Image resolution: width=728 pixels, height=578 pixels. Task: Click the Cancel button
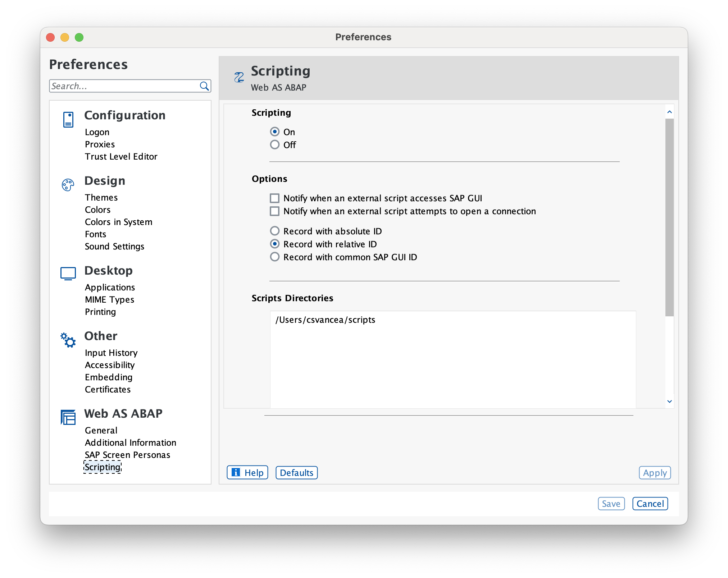pos(650,504)
